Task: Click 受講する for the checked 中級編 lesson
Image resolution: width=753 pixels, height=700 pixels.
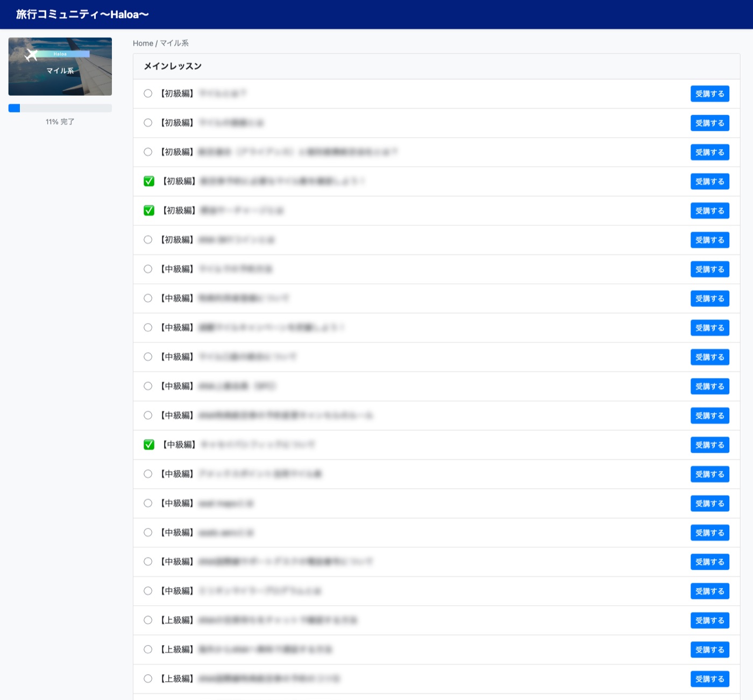Action: pyautogui.click(x=709, y=445)
